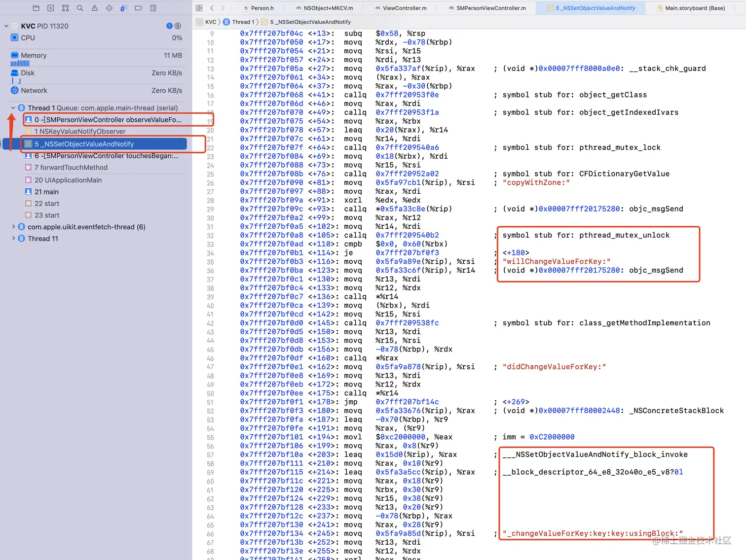746x560 pixels.
Task: Select frame 0 observeValueFo... in stack
Action: click(x=104, y=120)
